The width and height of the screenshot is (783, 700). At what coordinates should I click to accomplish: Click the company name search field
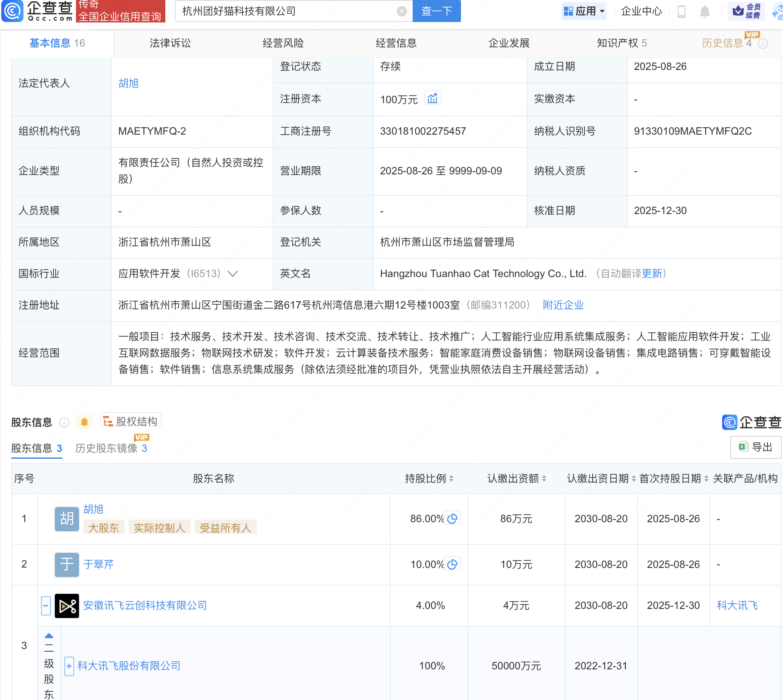285,11
